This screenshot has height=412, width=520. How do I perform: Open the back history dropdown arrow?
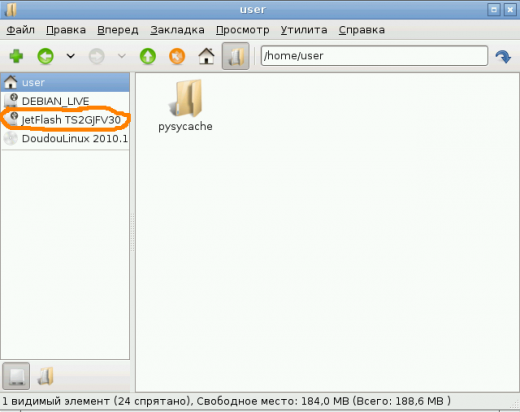pos(70,56)
